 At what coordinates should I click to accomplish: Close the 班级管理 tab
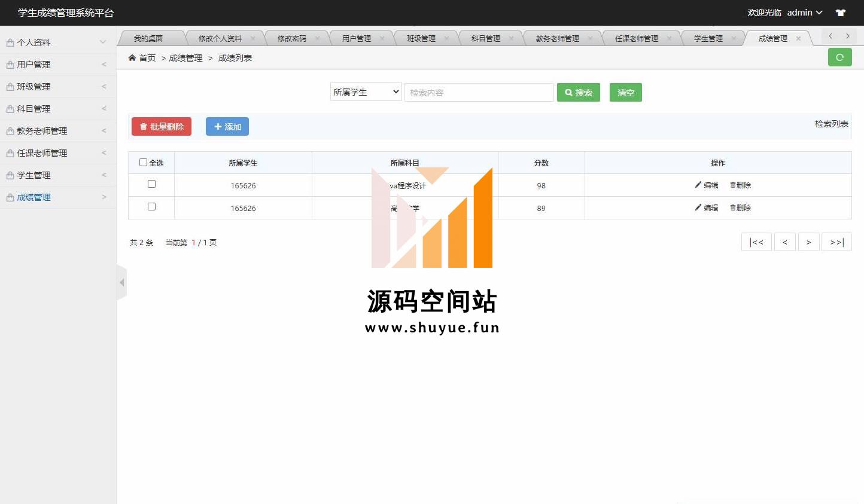(446, 38)
